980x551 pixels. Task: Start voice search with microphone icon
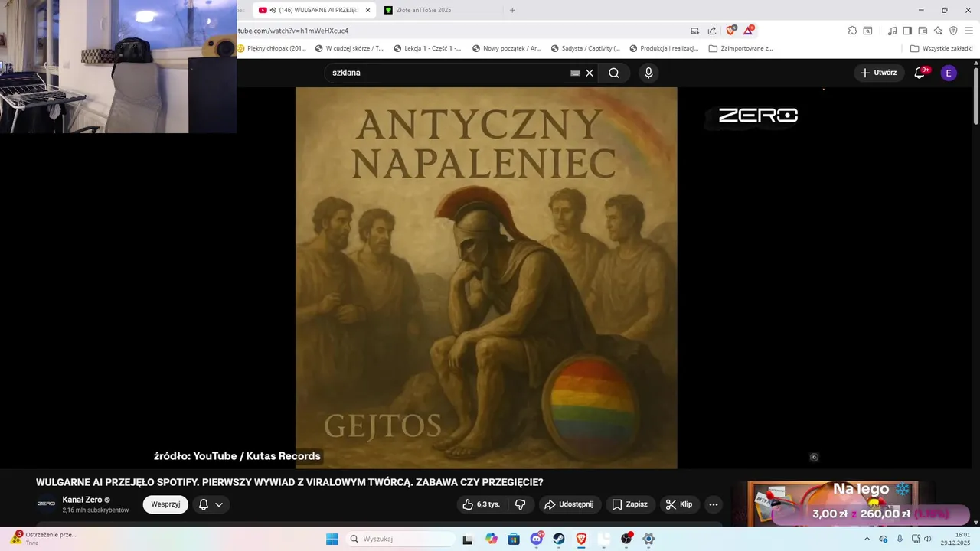648,73
